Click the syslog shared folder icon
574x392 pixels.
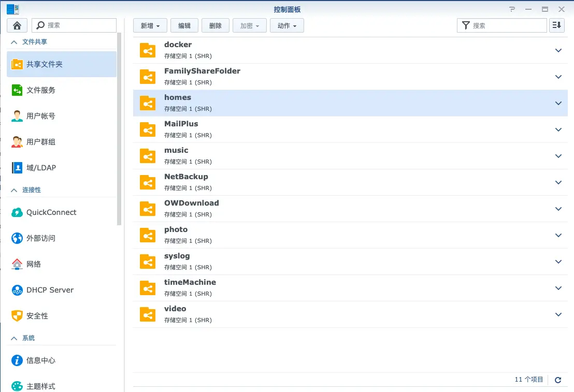click(148, 262)
